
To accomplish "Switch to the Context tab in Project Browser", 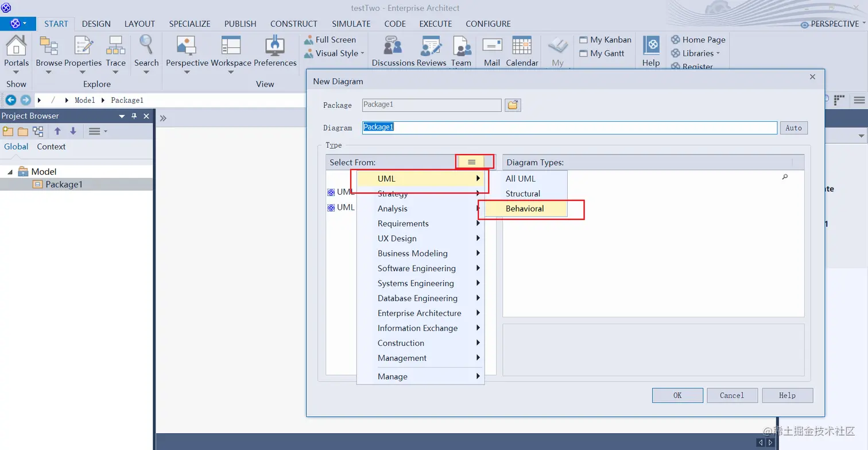I will click(x=51, y=147).
